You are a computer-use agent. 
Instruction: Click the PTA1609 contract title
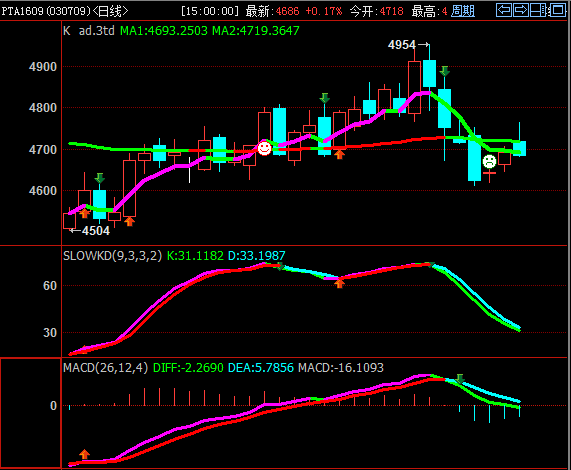click(x=22, y=11)
